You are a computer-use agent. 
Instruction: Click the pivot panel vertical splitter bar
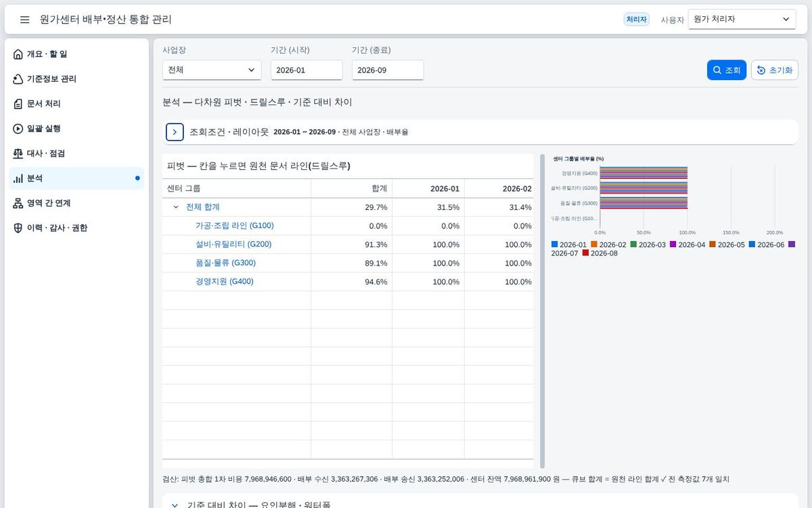542,312
